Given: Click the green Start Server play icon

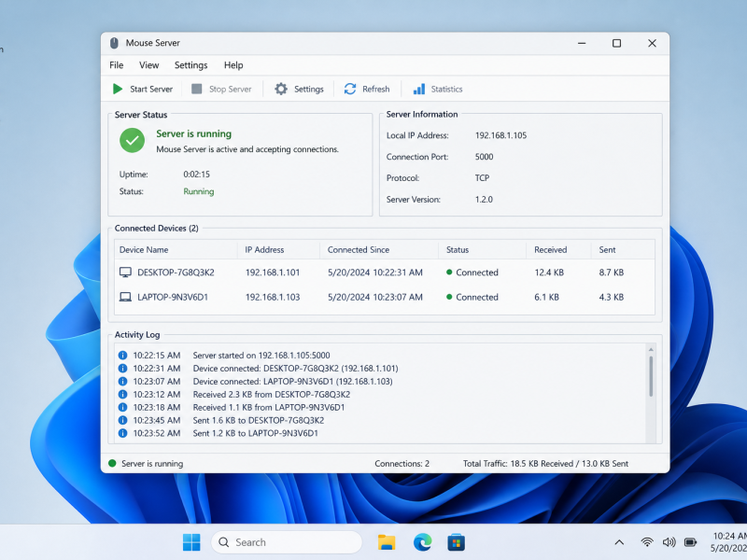Looking at the screenshot, I should click(118, 89).
